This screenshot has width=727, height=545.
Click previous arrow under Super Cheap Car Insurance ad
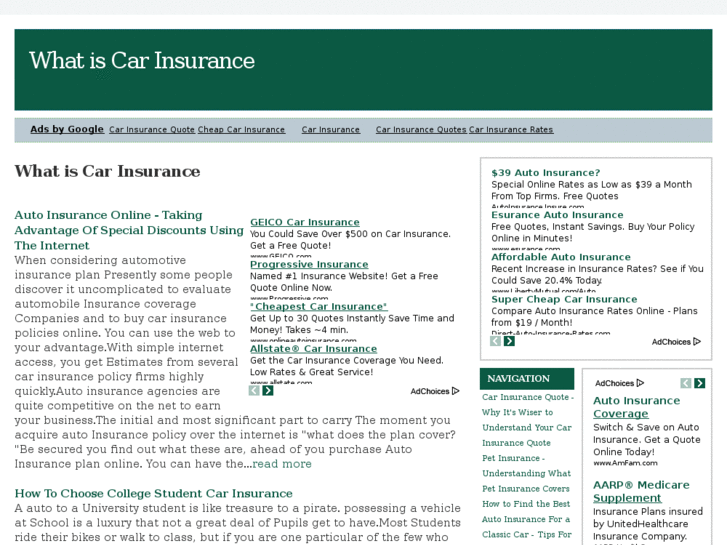pos(495,341)
